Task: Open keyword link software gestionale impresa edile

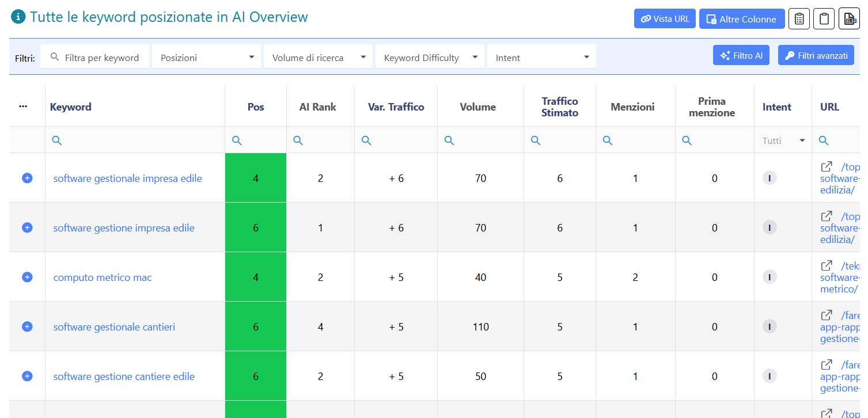Action: tap(127, 178)
